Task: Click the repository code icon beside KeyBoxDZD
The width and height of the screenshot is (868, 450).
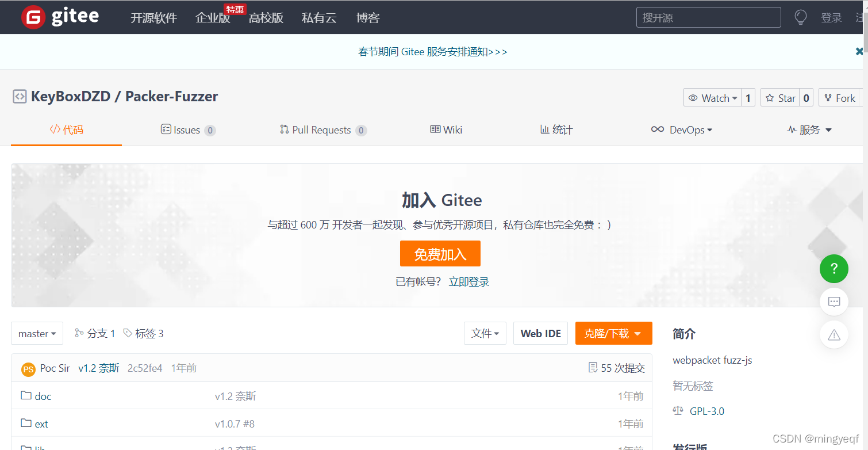Action: tap(20, 97)
